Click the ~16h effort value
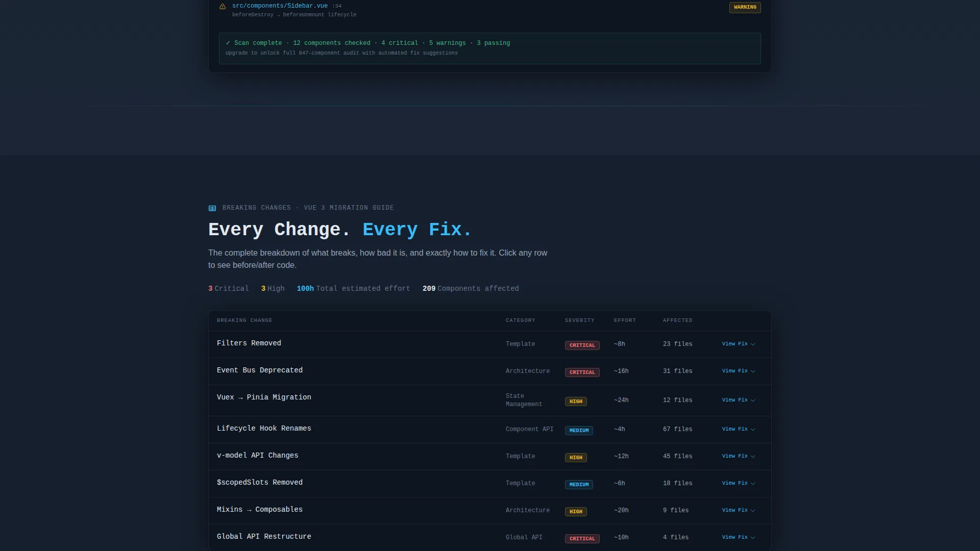This screenshot has width=980, height=551. point(621,371)
